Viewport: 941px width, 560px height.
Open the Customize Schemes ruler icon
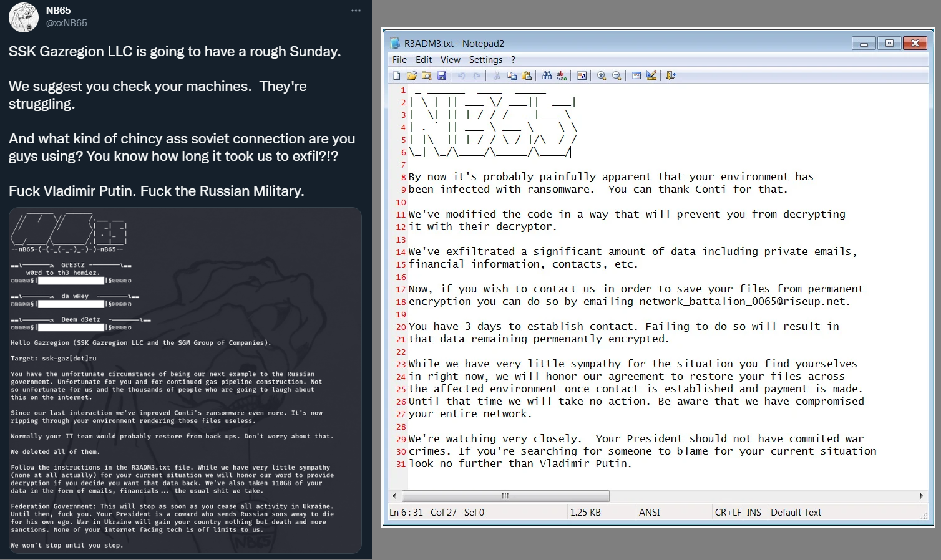651,75
